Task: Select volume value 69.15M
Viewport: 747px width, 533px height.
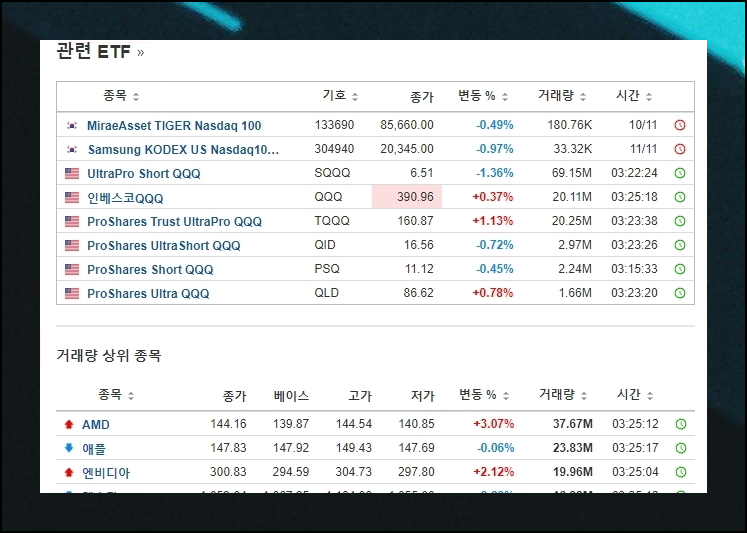Action: pyautogui.click(x=572, y=172)
